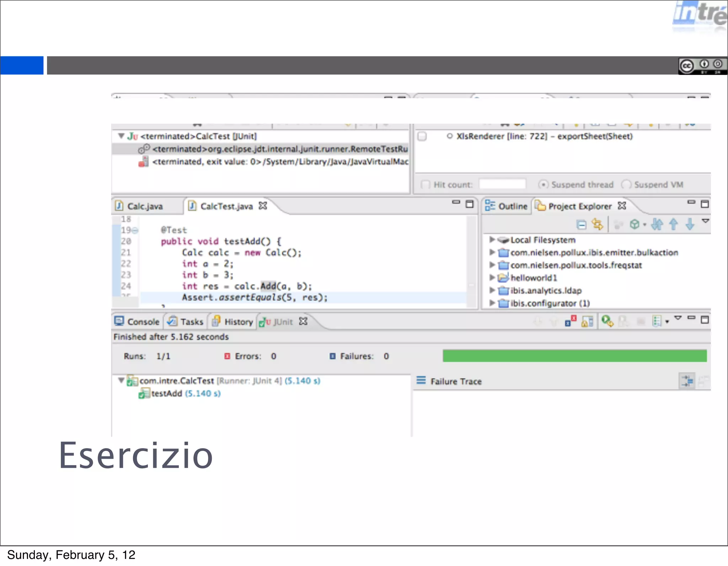This screenshot has height=566, width=728.
Task: Click Assert.assertEquals(5, res) code line
Action: [255, 297]
